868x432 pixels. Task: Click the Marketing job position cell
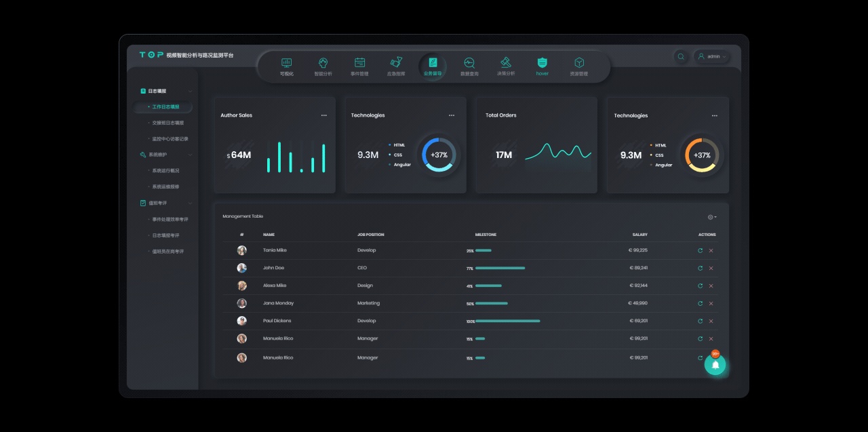coord(368,303)
